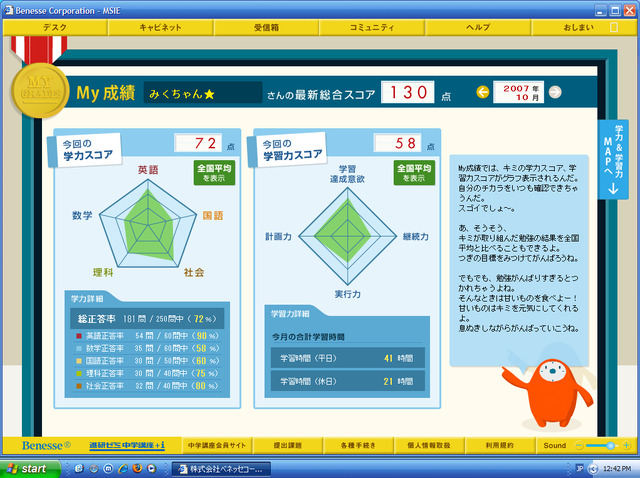Open the コミュニティ menu
This screenshot has height=478, width=640.
[x=372, y=27]
